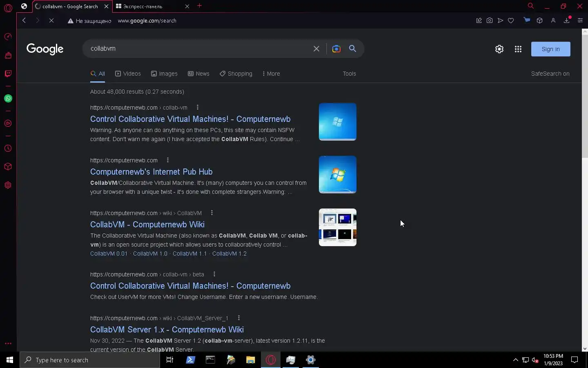This screenshot has height=368, width=588.
Task: Open a new tab with plus button
Action: point(199,6)
